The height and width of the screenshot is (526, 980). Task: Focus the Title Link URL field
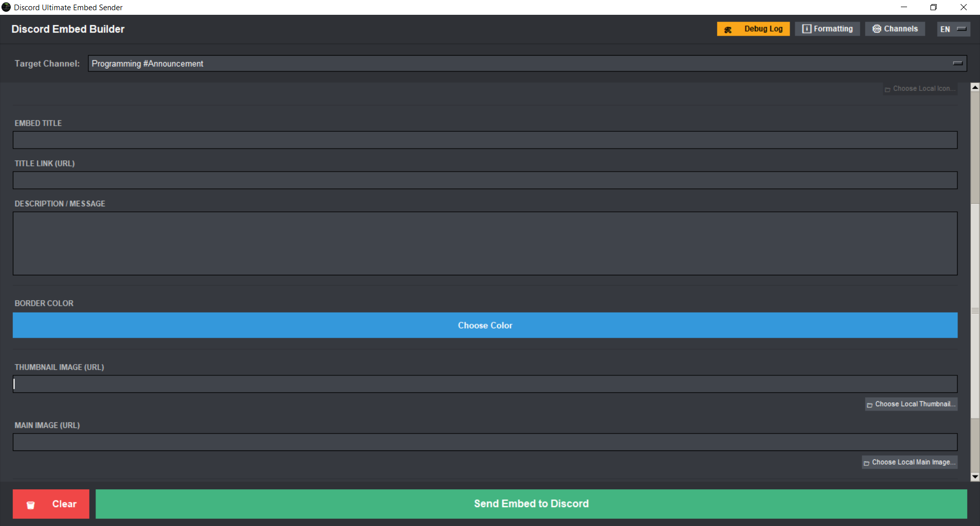[x=485, y=180]
